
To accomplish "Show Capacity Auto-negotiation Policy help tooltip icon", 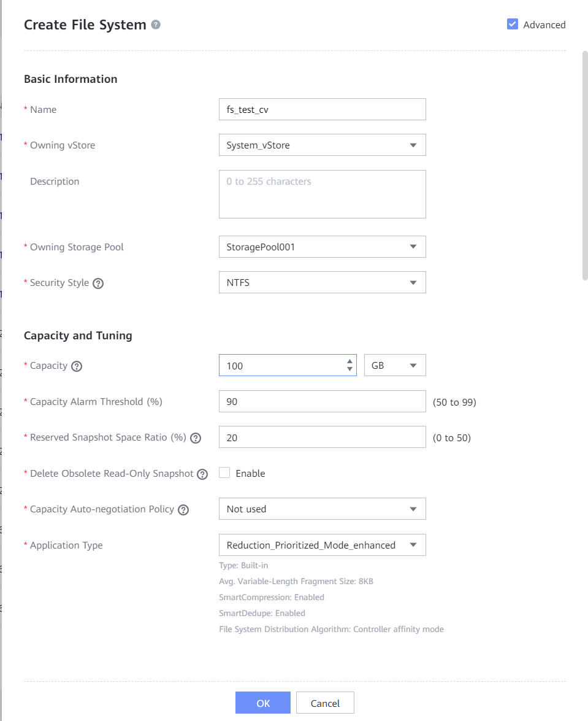I will (183, 510).
